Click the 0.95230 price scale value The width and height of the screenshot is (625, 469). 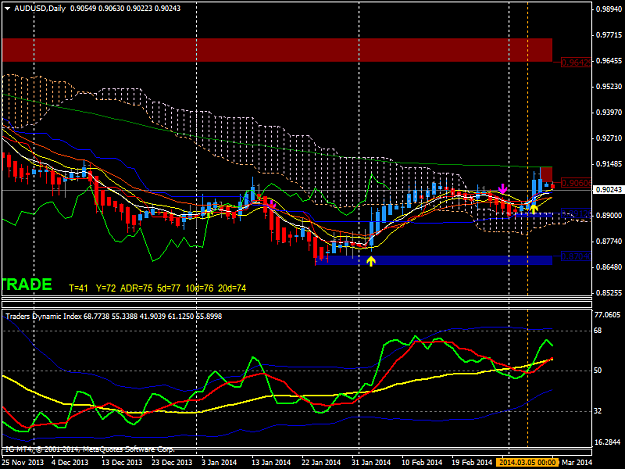coord(609,87)
